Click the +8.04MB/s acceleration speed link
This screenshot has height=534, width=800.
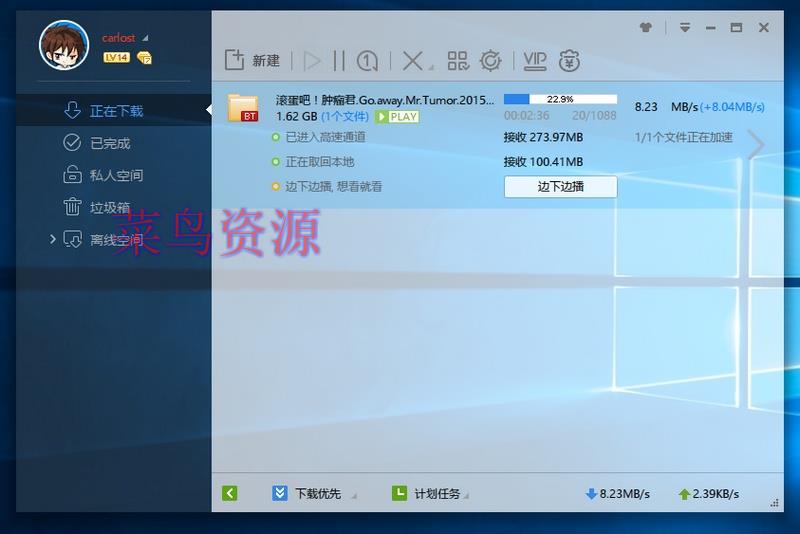tap(733, 107)
